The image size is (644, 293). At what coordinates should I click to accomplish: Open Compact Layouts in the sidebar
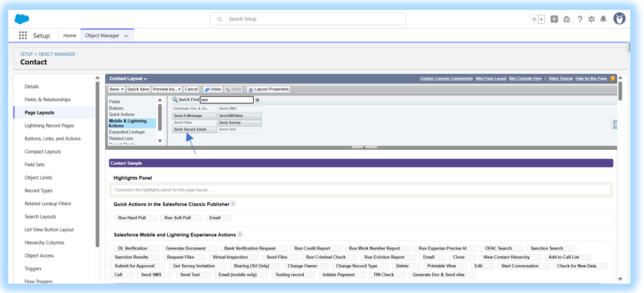(x=42, y=152)
